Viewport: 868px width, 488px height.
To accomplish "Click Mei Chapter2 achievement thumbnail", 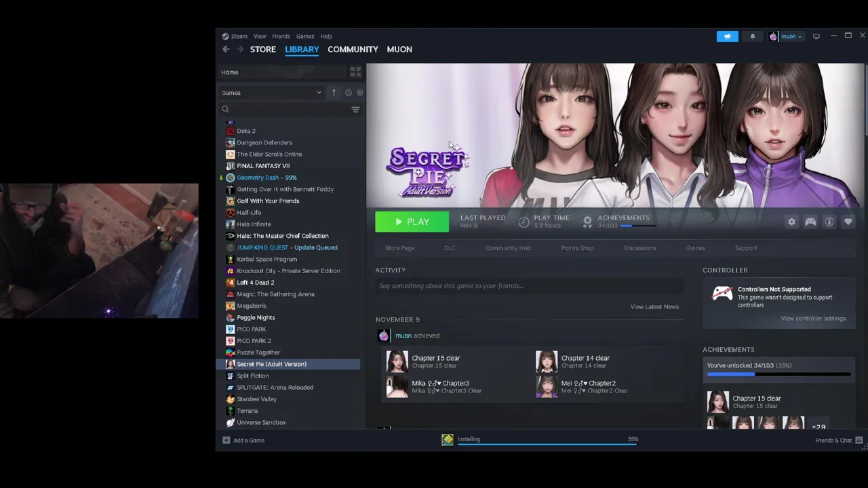I will 547,386.
